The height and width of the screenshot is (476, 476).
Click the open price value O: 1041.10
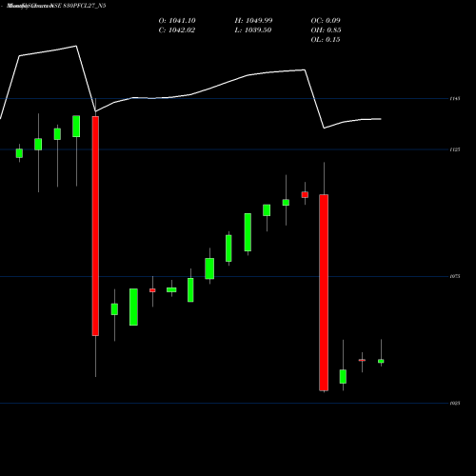177,21
